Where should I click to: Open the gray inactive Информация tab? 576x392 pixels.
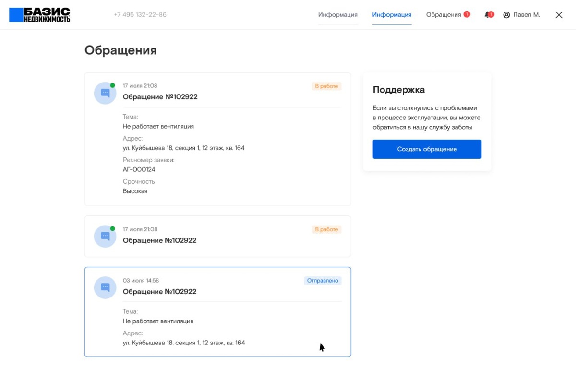tap(337, 15)
